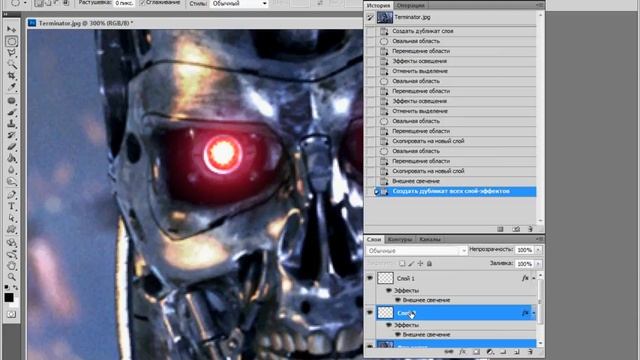
Task: Select the Blur tool
Action: tap(11, 169)
